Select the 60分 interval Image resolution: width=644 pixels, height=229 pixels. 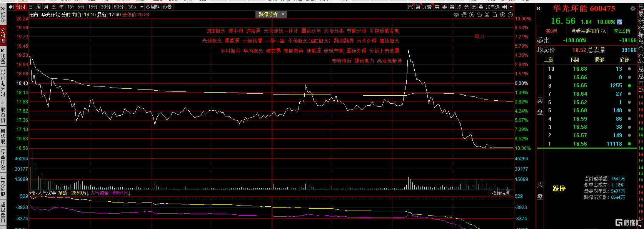click(x=119, y=7)
